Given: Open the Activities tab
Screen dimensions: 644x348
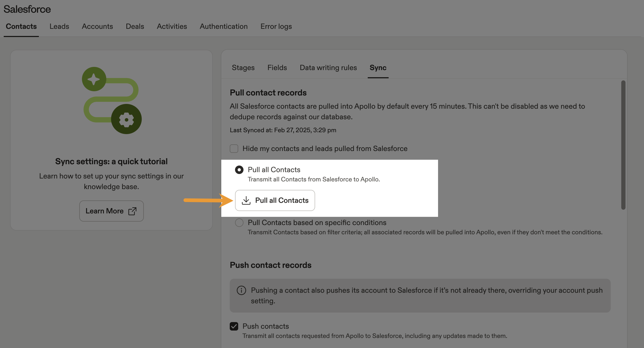Looking at the screenshot, I should point(172,26).
